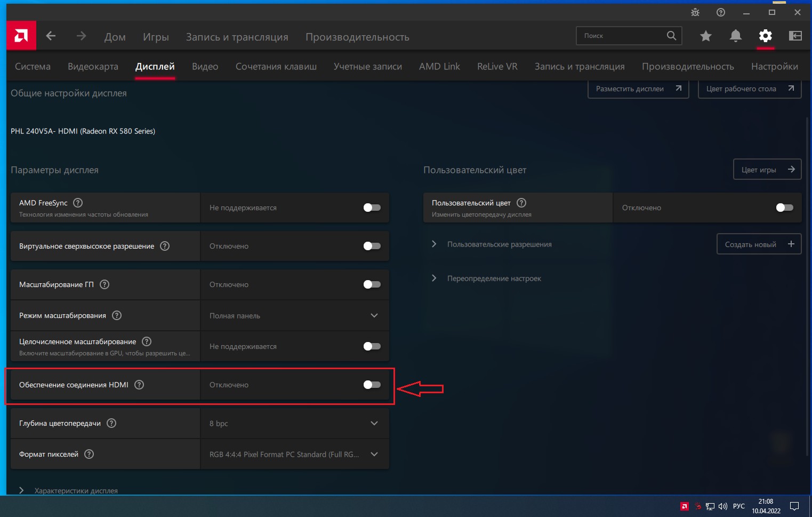This screenshot has width=812, height=517.
Task: Open settings via the gear icon
Action: point(766,36)
